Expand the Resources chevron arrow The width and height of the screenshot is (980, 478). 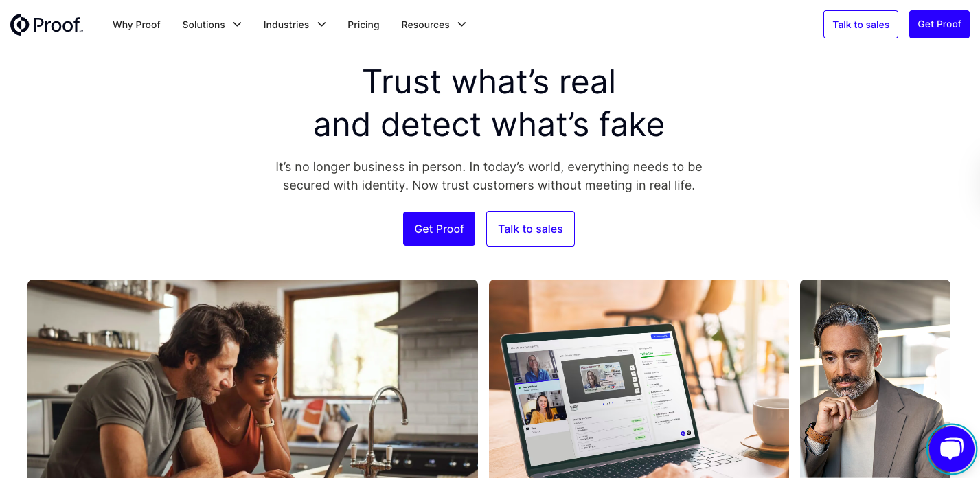(461, 25)
